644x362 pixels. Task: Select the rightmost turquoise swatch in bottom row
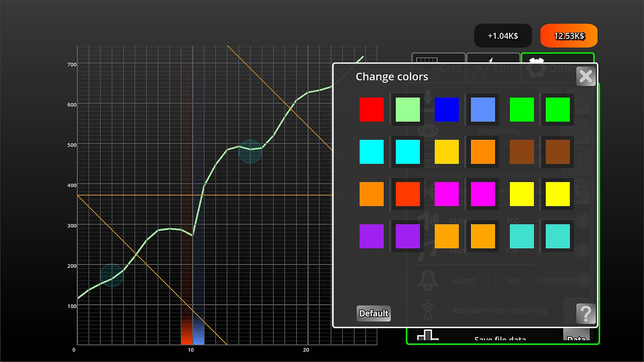pyautogui.click(x=557, y=236)
